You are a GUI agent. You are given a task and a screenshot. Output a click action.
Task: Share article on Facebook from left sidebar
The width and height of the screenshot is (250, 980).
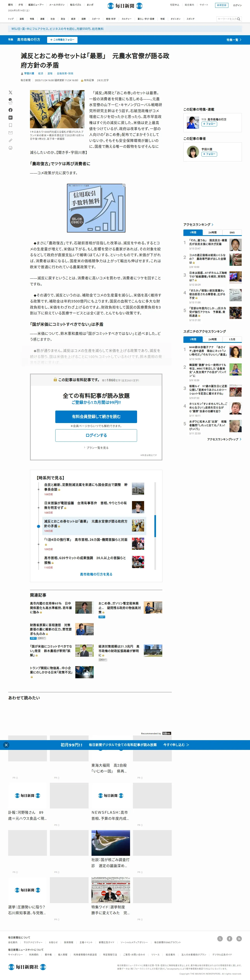point(10,110)
